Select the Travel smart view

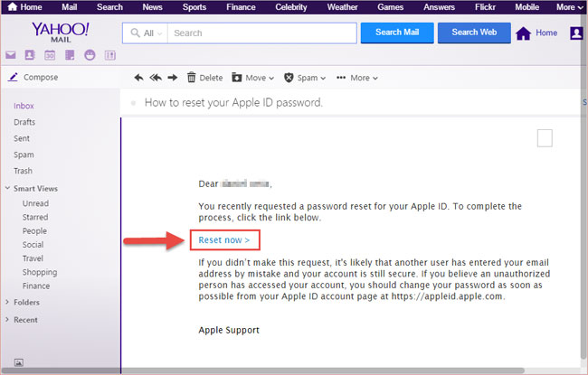(33, 258)
